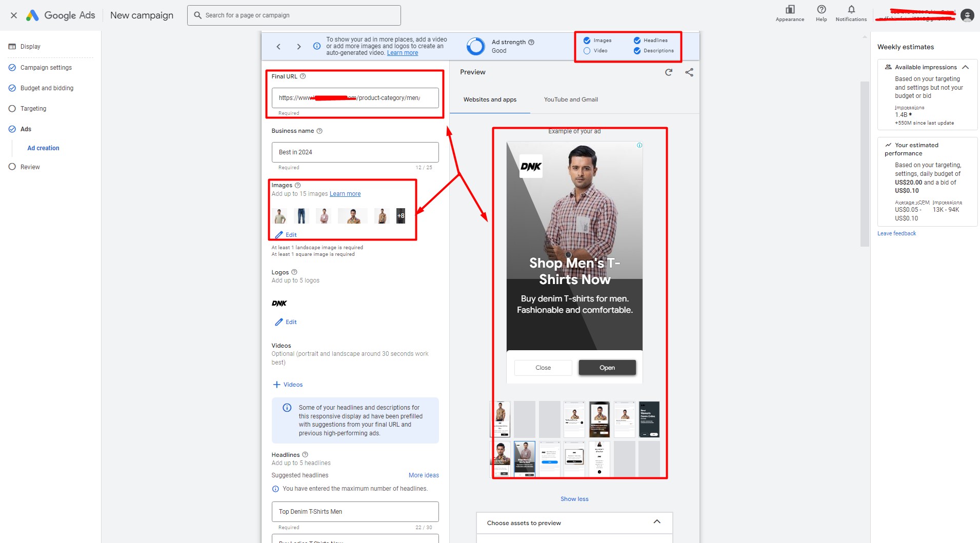This screenshot has height=543, width=980.
Task: Click the plus icon to add Videos
Action: pyautogui.click(x=277, y=385)
